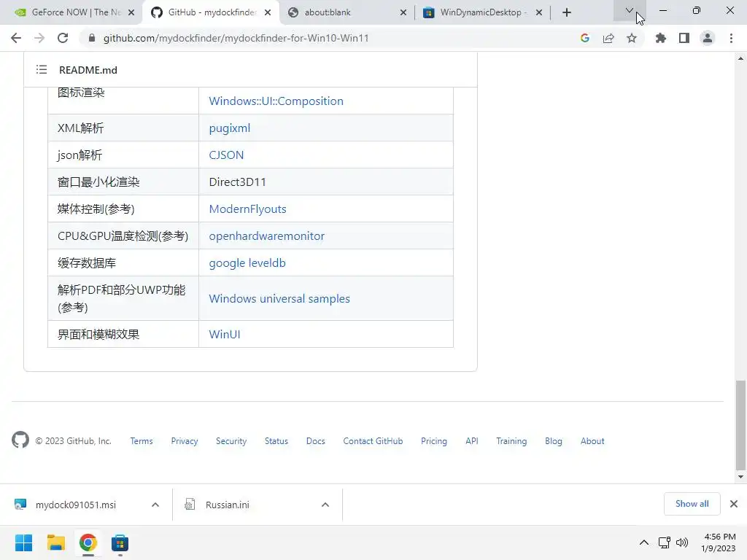
Task: Close the GeForce NOW tab
Action: point(131,12)
